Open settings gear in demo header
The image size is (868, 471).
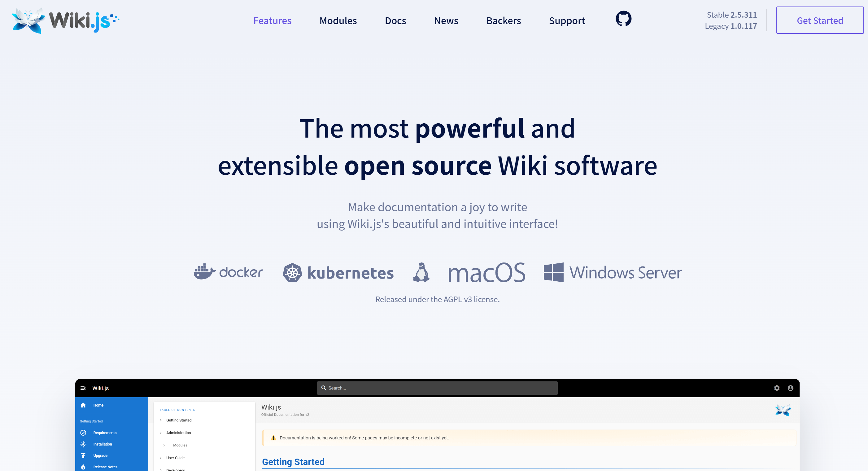(777, 388)
